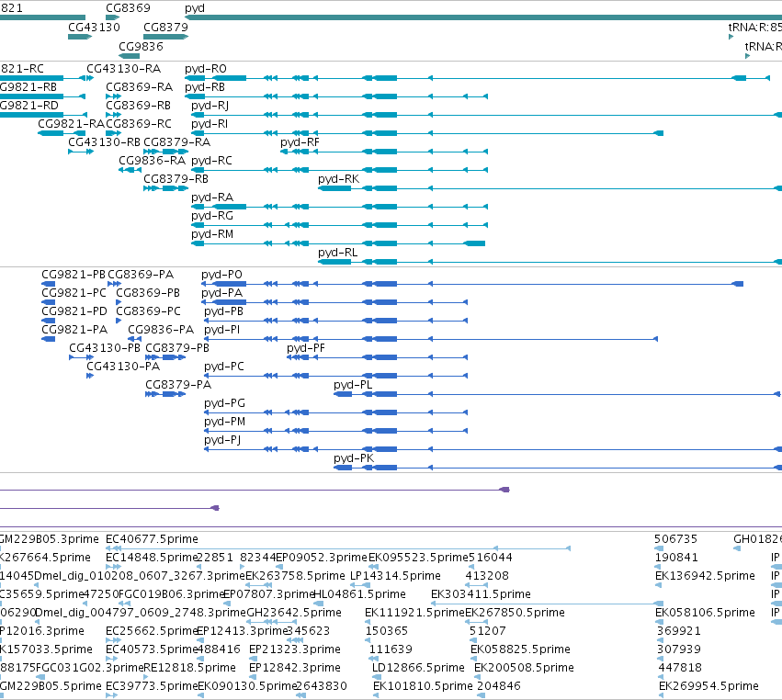Click the pyd-RA transcript label

click(x=212, y=198)
